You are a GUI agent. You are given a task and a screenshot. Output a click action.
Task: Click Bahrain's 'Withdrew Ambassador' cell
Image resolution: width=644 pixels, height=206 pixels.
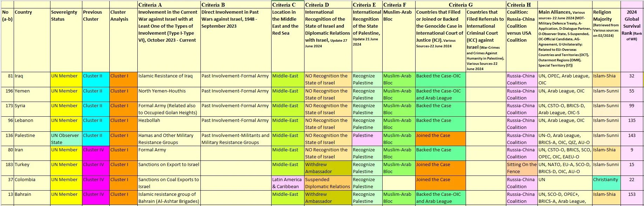click(x=328, y=198)
